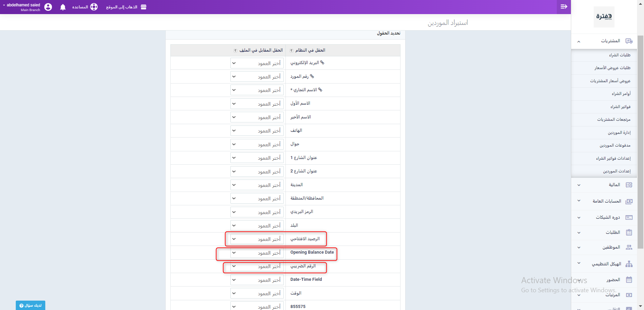Click the Daftra logo

pyautogui.click(x=604, y=17)
